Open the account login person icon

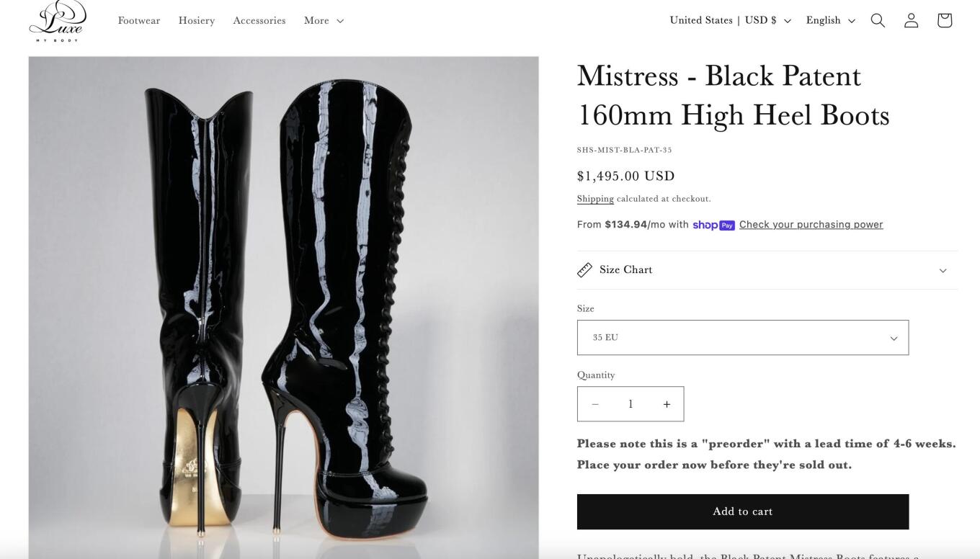912,20
